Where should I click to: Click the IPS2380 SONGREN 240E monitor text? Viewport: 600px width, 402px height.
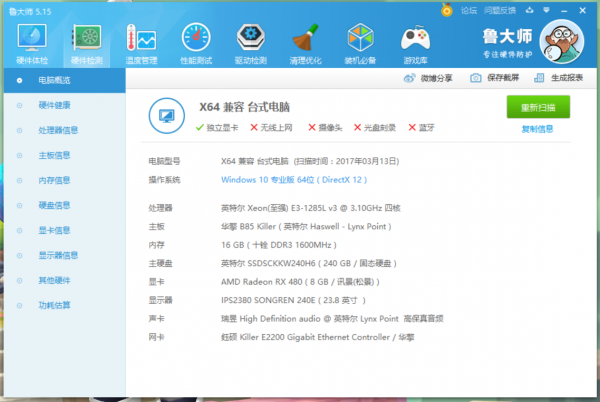click(293, 300)
